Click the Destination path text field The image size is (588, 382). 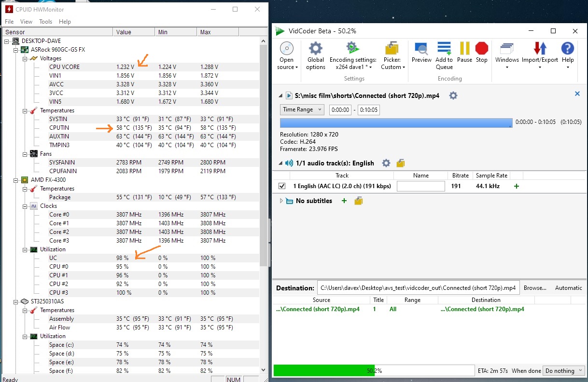pos(418,288)
